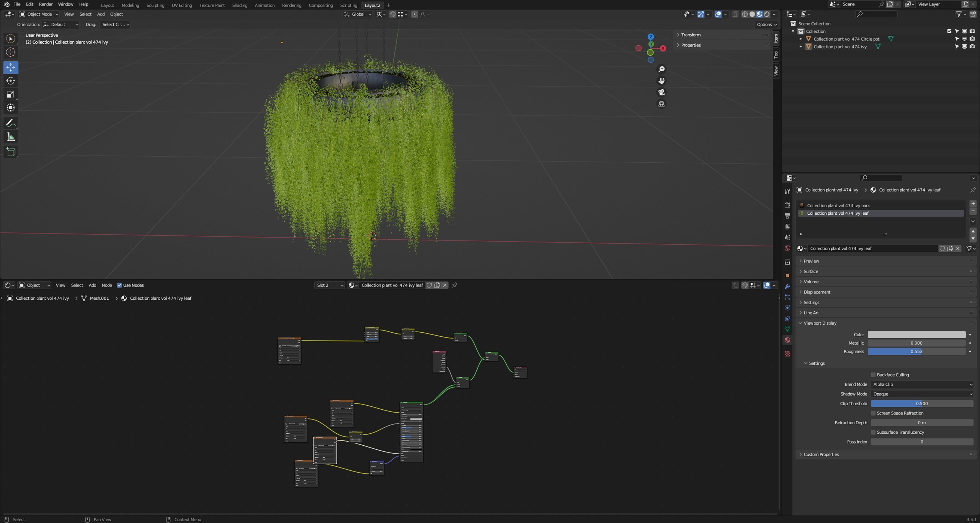Click the viewport zoom magnifier icon
Image resolution: width=980 pixels, height=523 pixels.
click(x=662, y=69)
